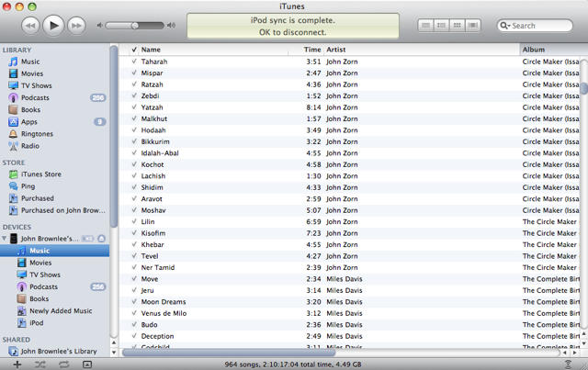Go back to previous track

point(29,25)
